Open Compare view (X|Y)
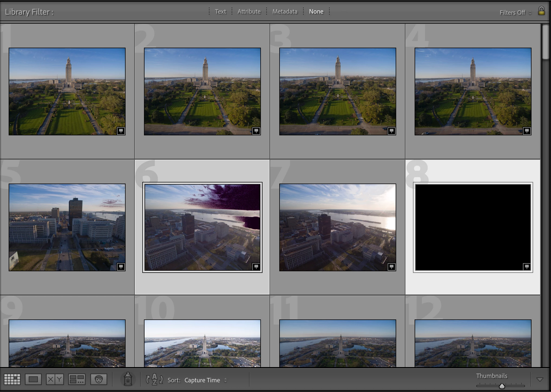Viewport: 551px width, 392px height. (x=55, y=379)
